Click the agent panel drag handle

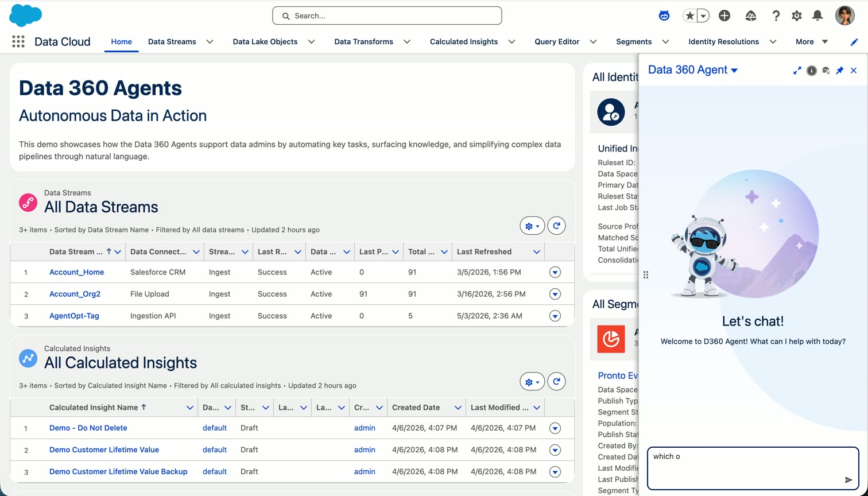(646, 275)
